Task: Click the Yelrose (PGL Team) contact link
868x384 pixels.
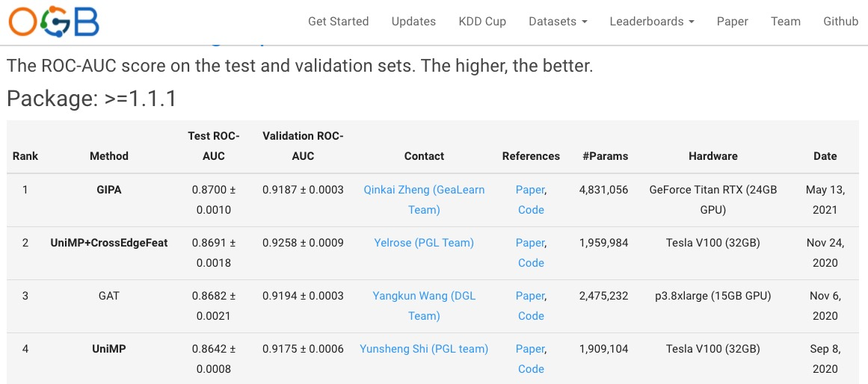Action: tap(424, 243)
